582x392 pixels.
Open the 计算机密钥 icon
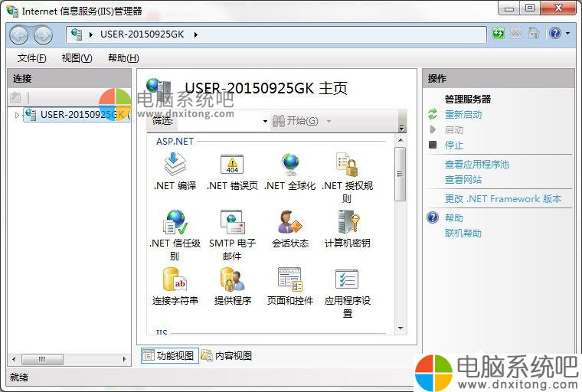(x=348, y=221)
